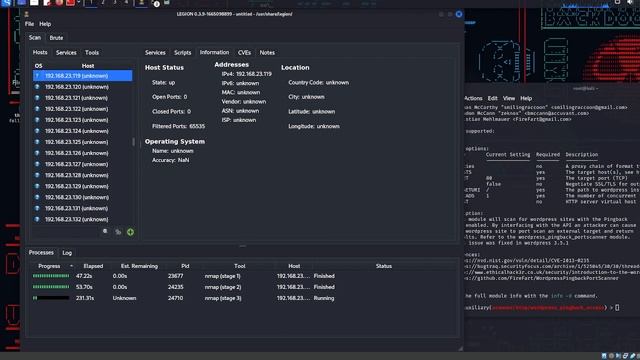This screenshot has height=360, width=640.
Task: Switch to workspace 2 in the top panel
Action: coord(103,3)
